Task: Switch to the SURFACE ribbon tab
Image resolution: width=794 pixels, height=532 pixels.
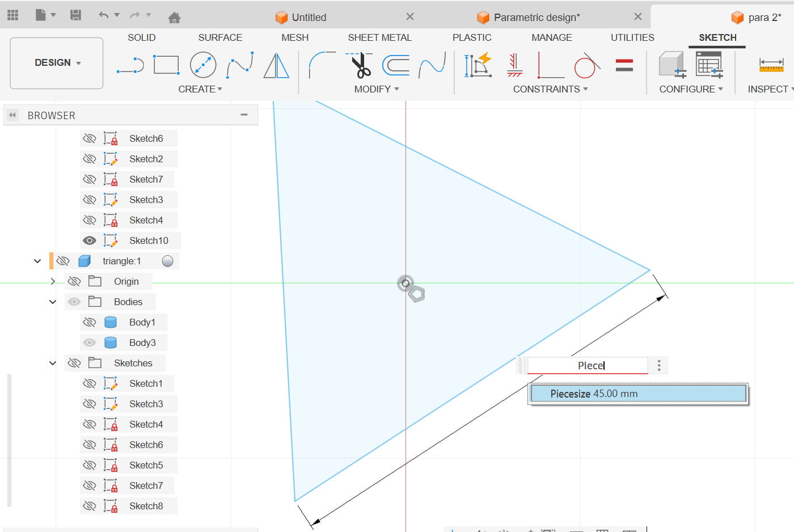Action: pos(220,37)
